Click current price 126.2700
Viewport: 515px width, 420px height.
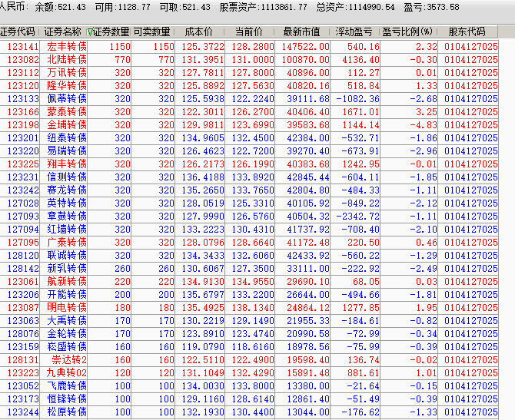253,112
